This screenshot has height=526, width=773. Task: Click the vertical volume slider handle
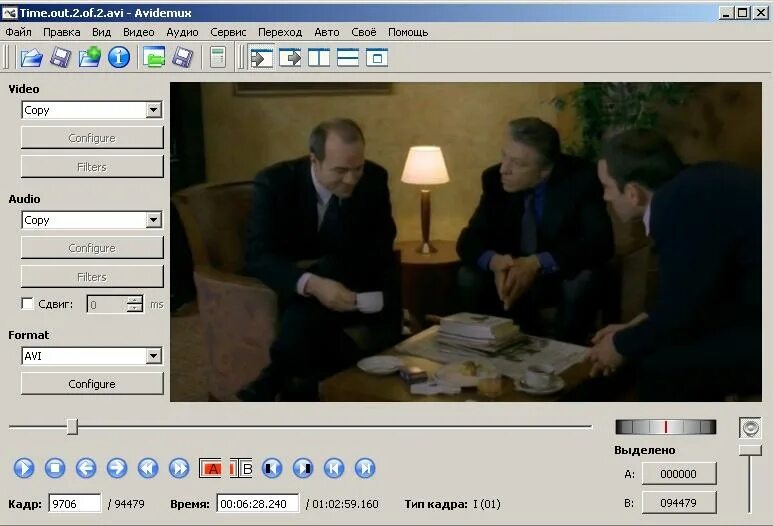click(750, 450)
